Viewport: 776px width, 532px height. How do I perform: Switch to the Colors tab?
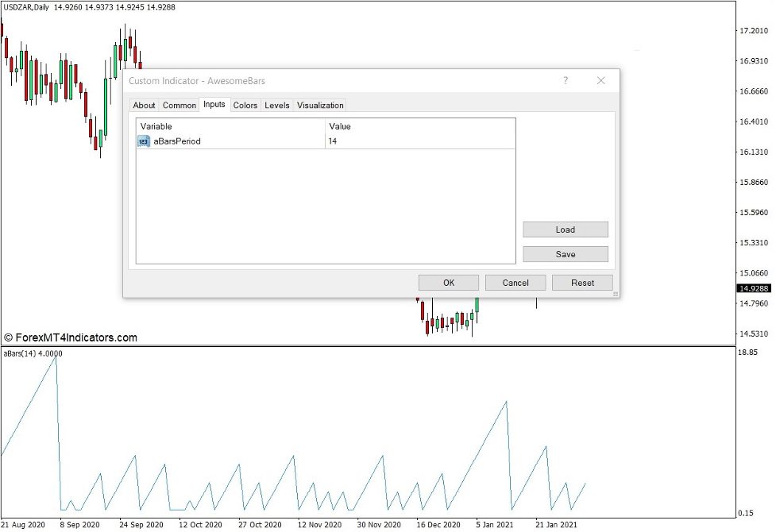245,105
